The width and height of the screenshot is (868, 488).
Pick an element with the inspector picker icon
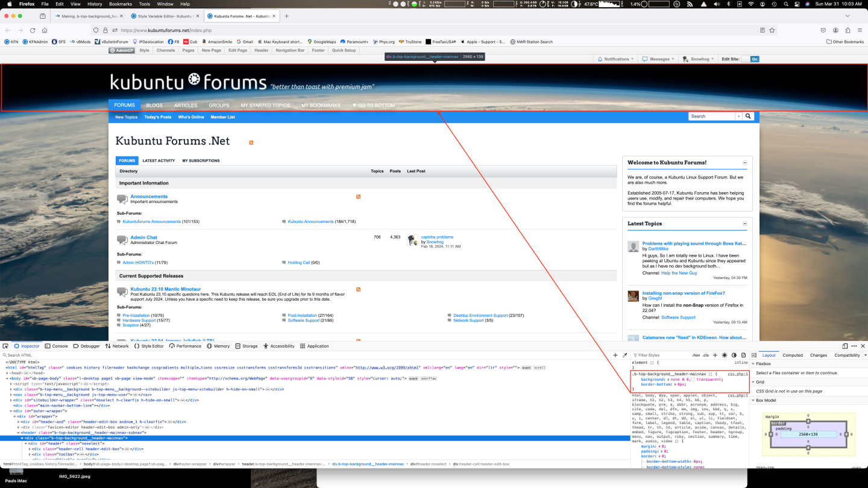tap(5, 346)
